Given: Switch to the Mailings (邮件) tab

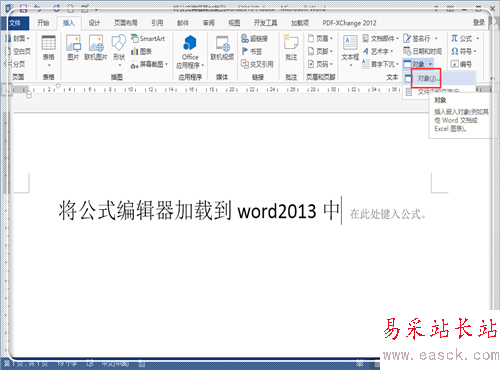Looking at the screenshot, I should pyautogui.click(x=183, y=23).
